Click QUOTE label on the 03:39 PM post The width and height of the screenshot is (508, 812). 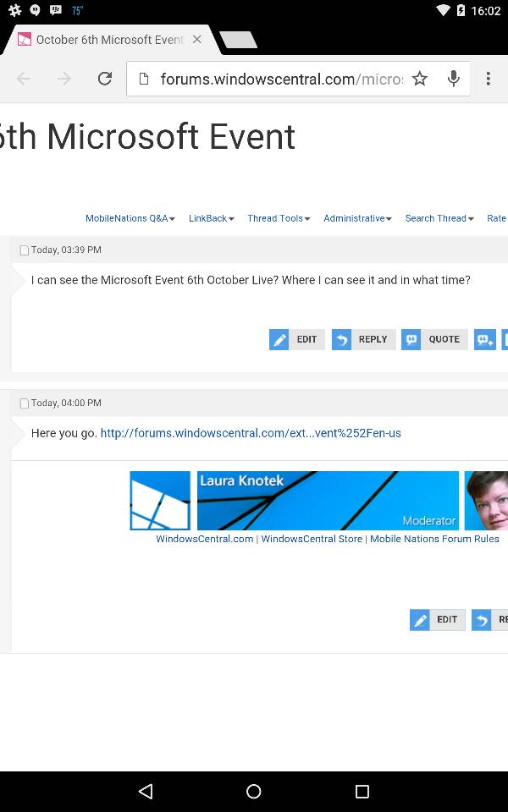click(x=444, y=340)
